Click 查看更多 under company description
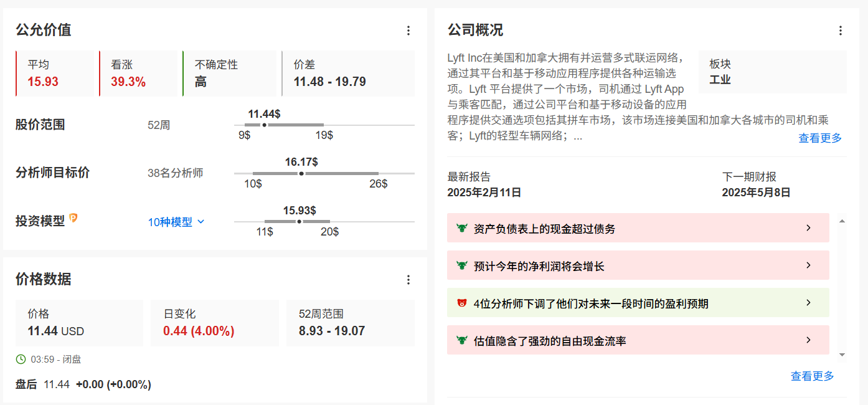The width and height of the screenshot is (868, 405). pyautogui.click(x=820, y=138)
